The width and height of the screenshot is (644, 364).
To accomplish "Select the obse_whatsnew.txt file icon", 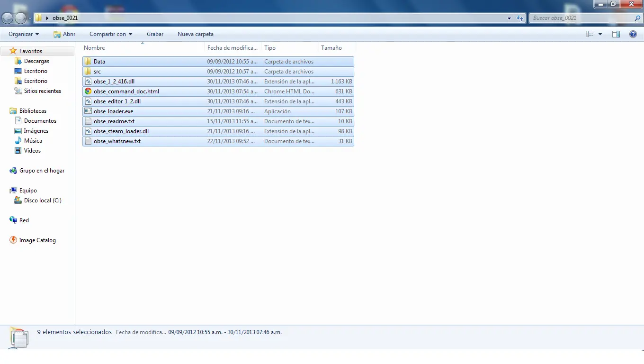I will point(88,141).
